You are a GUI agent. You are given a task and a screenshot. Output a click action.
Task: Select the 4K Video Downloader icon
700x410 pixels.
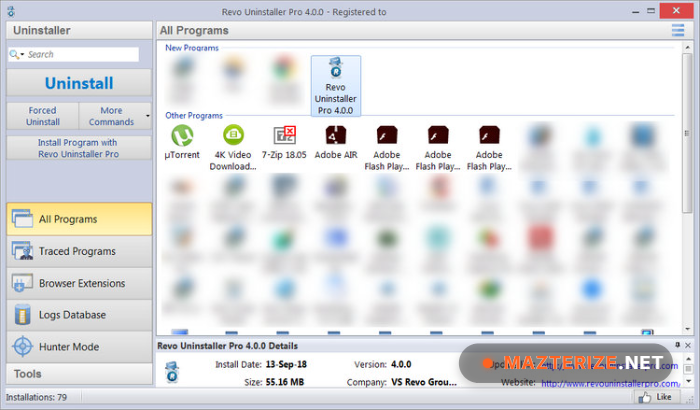coord(233,135)
